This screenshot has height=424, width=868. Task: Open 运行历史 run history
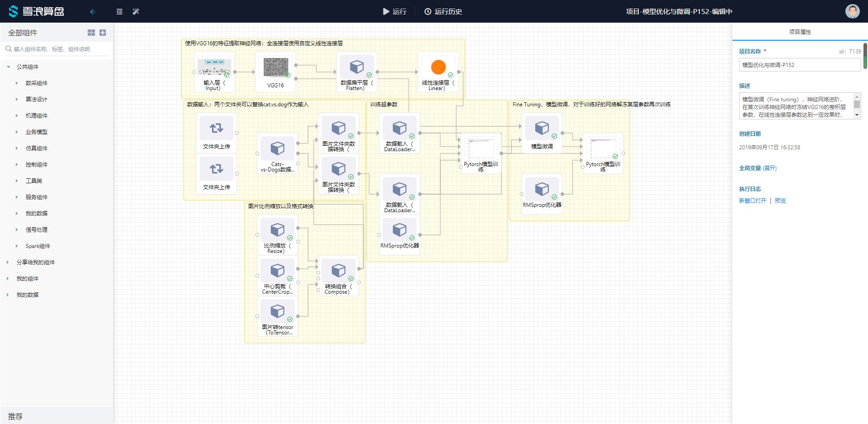(443, 12)
